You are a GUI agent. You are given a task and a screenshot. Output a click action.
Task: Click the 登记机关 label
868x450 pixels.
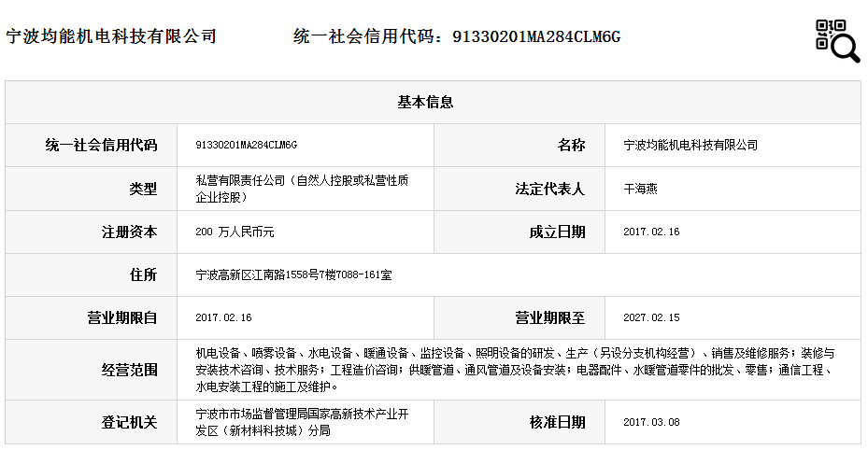129,422
